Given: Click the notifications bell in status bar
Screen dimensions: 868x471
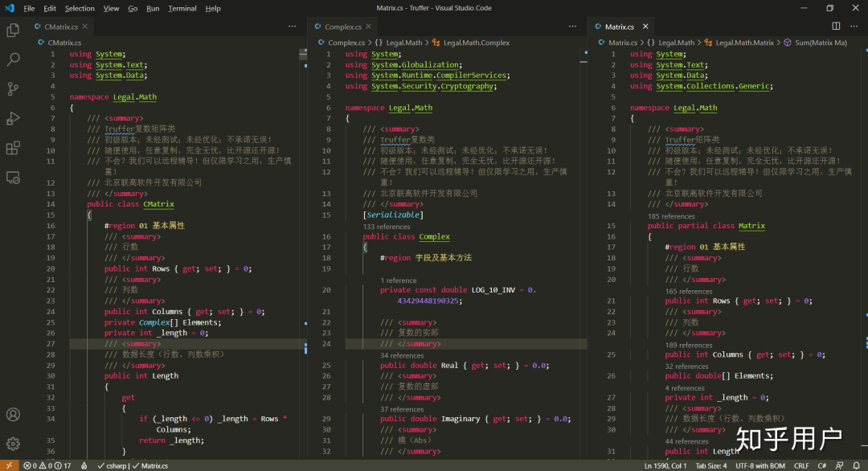Looking at the screenshot, I should (x=855, y=465).
